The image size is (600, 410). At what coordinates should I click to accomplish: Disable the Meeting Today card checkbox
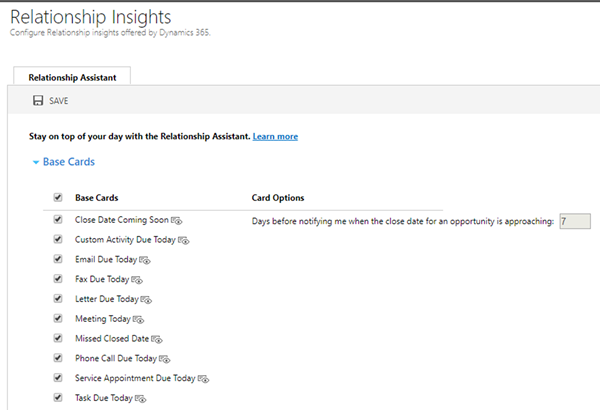coord(56,319)
